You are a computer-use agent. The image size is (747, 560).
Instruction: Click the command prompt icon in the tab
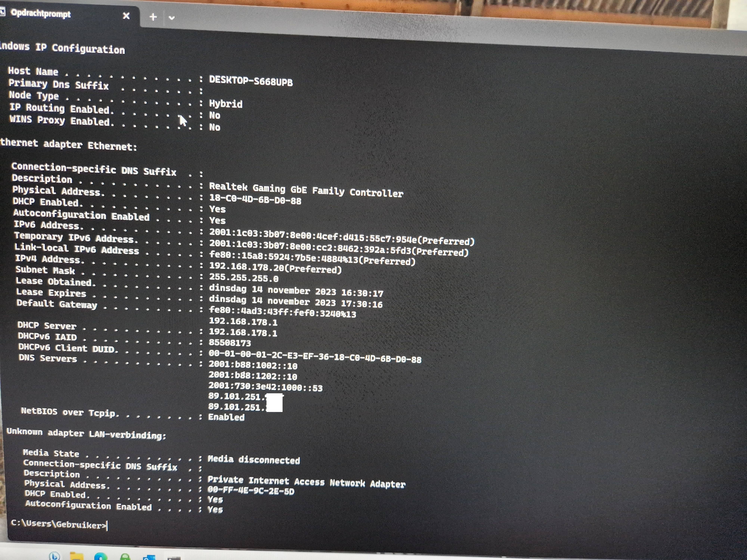(x=2, y=13)
